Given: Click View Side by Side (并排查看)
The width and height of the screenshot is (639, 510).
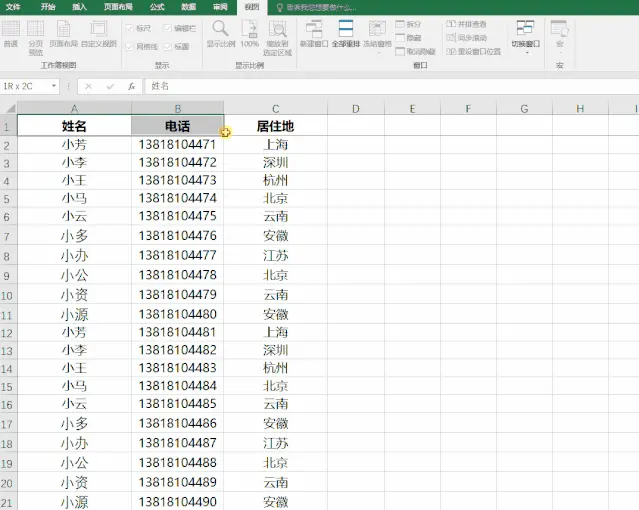Looking at the screenshot, I should 466,24.
